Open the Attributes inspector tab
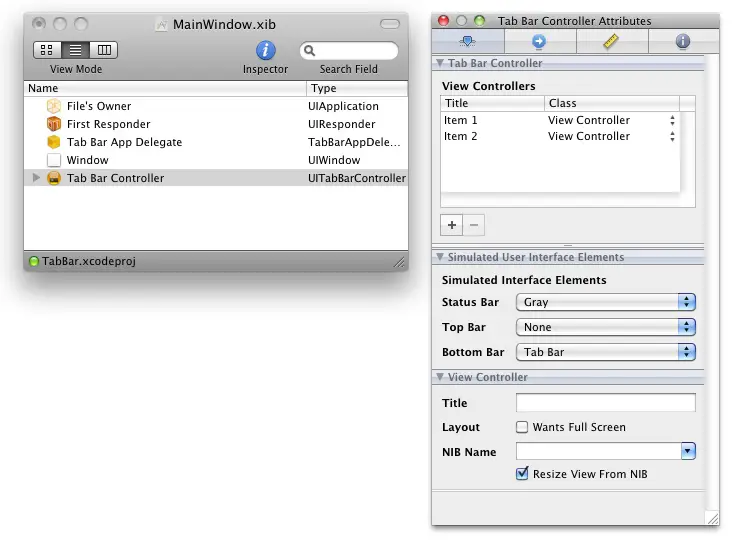736x544 pixels. pos(468,42)
